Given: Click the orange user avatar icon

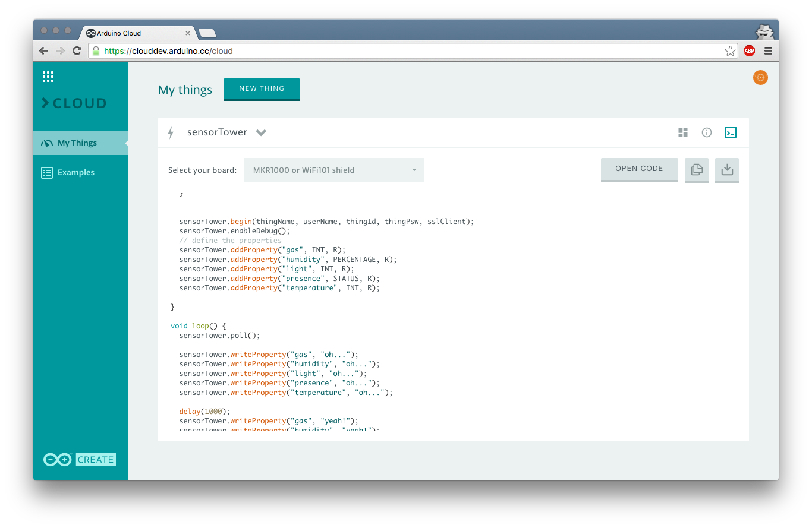Looking at the screenshot, I should (x=760, y=77).
